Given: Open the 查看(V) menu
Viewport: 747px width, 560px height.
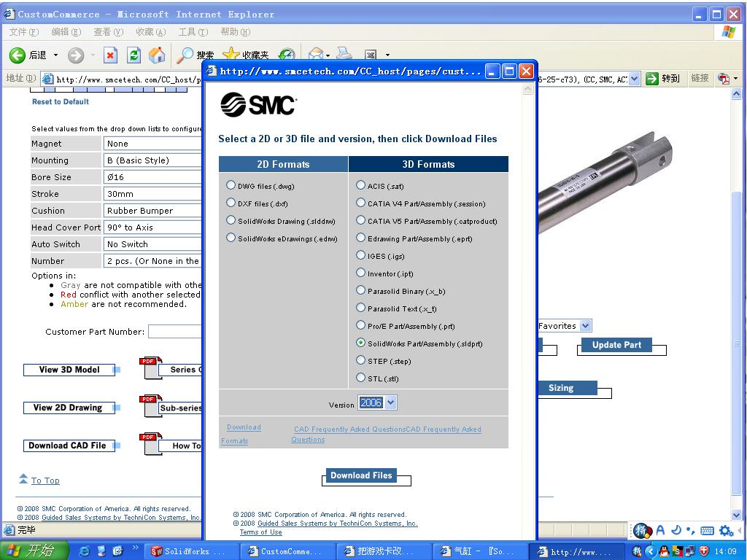Looking at the screenshot, I should (x=108, y=32).
